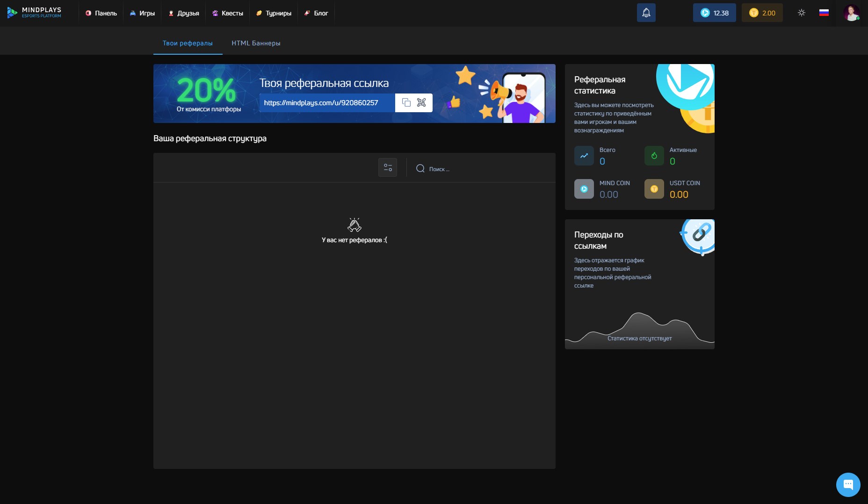Toggle light theme with sun icon
868x504 pixels.
801,13
